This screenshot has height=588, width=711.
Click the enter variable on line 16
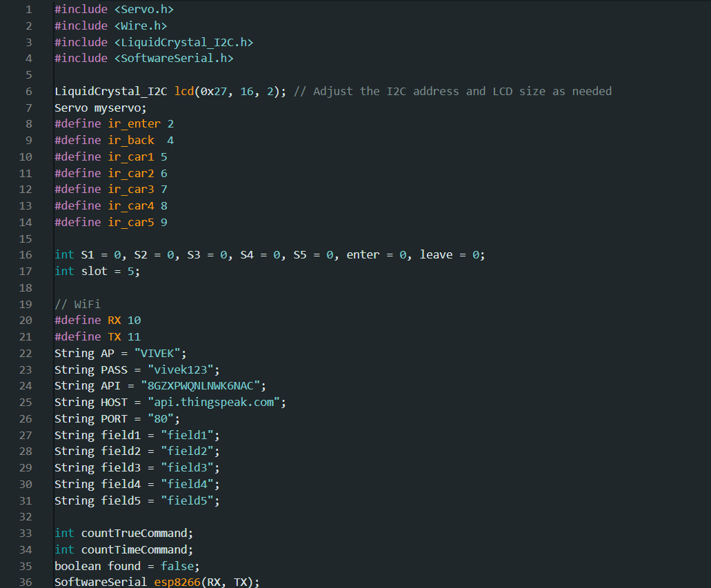(363, 255)
